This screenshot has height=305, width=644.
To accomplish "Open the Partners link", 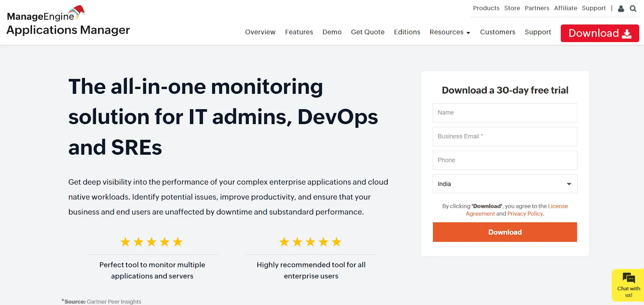I will [537, 8].
